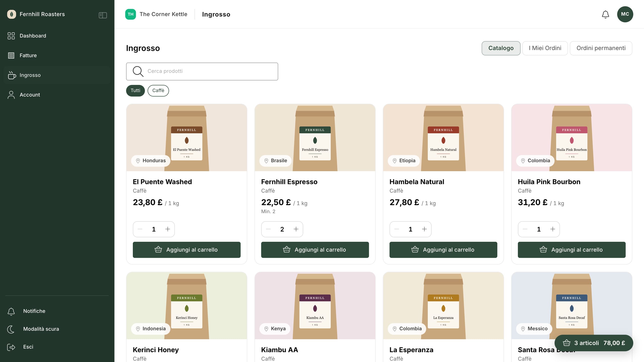The width and height of the screenshot is (644, 362).
Task: Open the Kerinci Honey product title
Action: pyautogui.click(x=156, y=350)
